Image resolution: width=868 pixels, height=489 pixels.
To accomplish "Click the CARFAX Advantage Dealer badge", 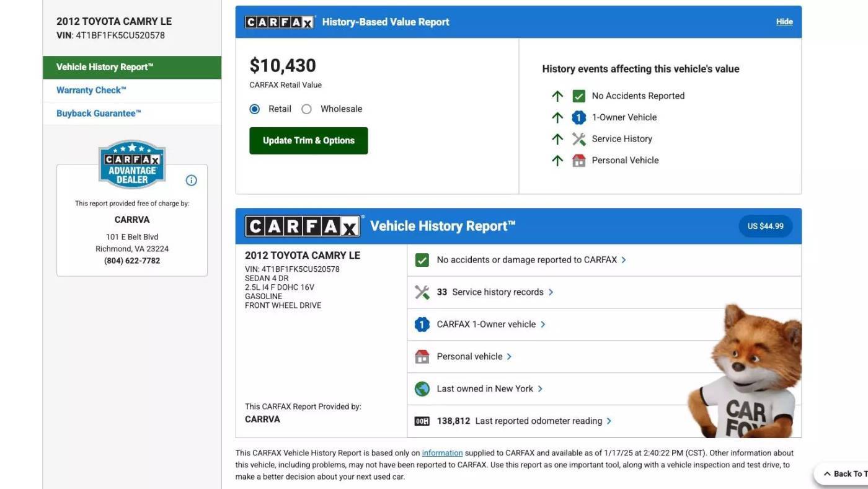I will [132, 164].
